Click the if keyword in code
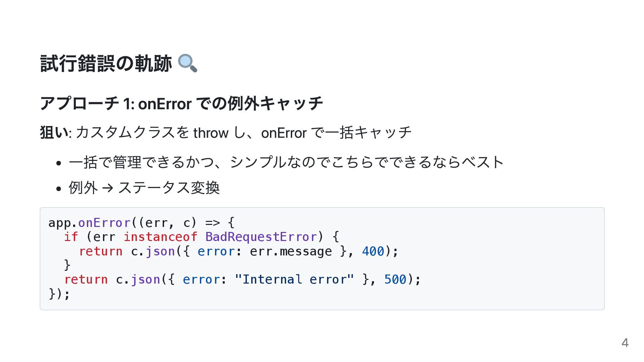 [x=71, y=237]
